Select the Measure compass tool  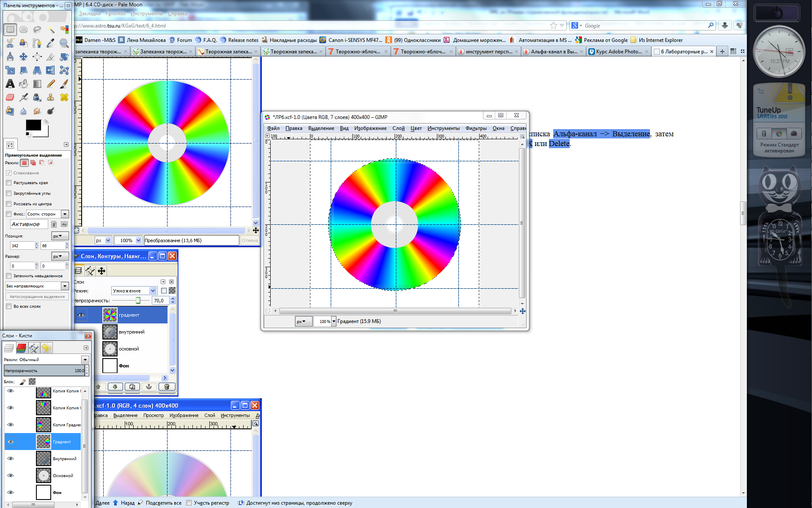click(10, 57)
